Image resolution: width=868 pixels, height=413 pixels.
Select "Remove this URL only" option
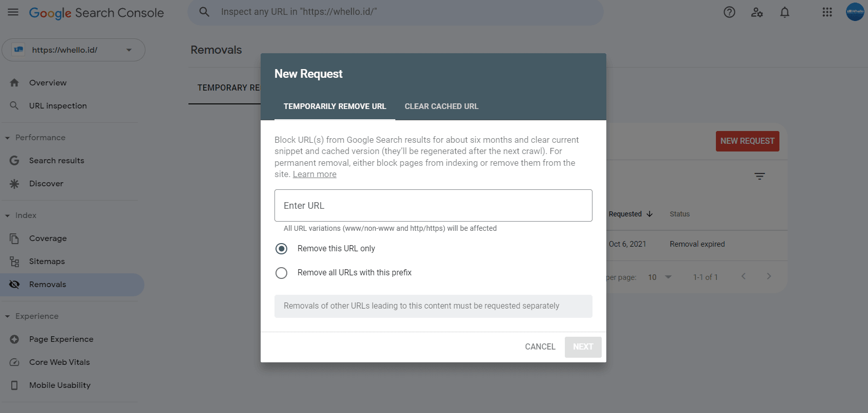tap(281, 249)
